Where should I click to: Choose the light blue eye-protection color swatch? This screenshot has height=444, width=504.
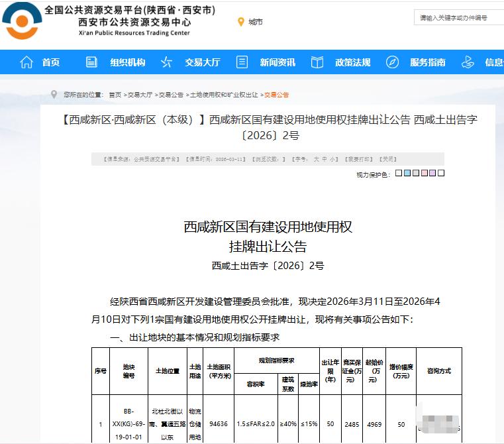click(407, 173)
